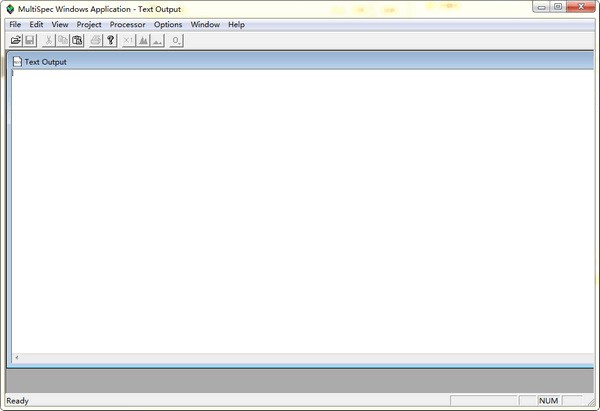
Task: Open the File menu
Action: [x=15, y=24]
